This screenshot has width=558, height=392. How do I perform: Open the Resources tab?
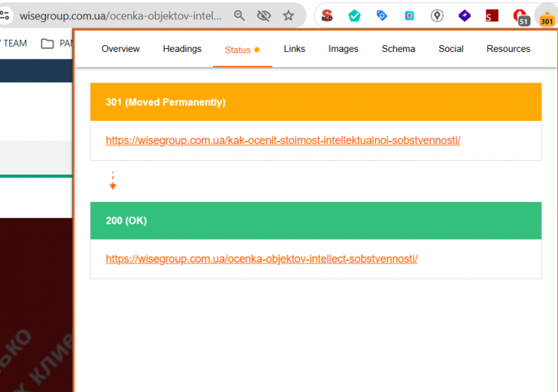tap(508, 49)
